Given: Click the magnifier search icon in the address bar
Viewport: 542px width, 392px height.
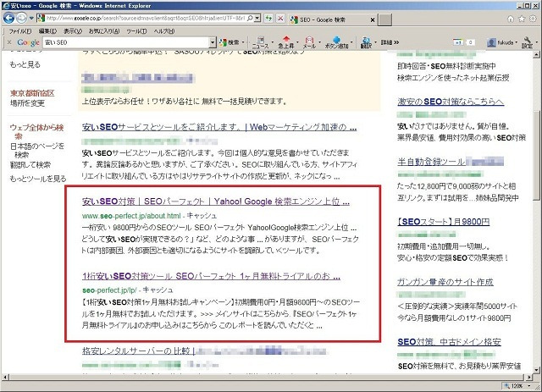Looking at the screenshot, I should pyautogui.click(x=251, y=19).
